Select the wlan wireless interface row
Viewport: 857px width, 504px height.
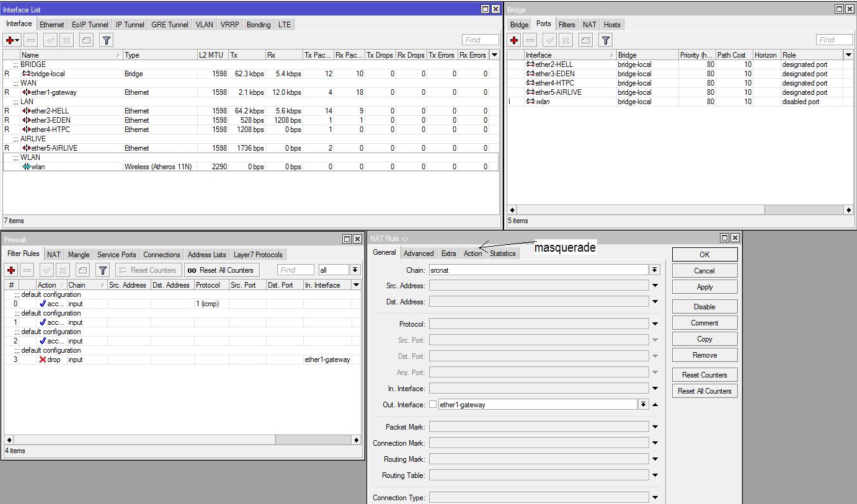251,167
